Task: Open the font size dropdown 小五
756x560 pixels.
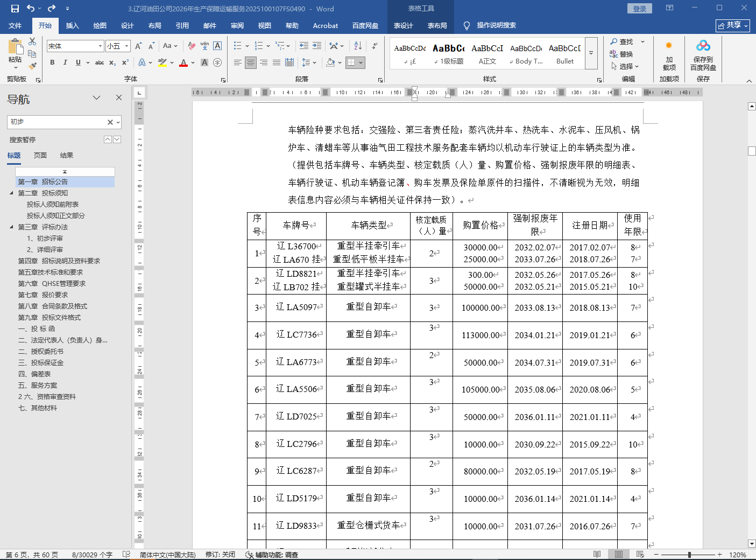Action: pos(126,46)
